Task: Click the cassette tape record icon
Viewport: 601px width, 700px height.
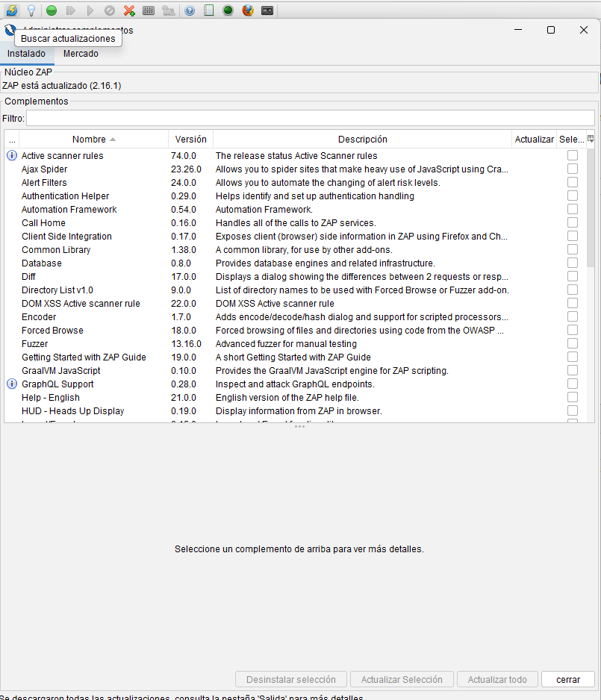Action: pyautogui.click(x=267, y=10)
